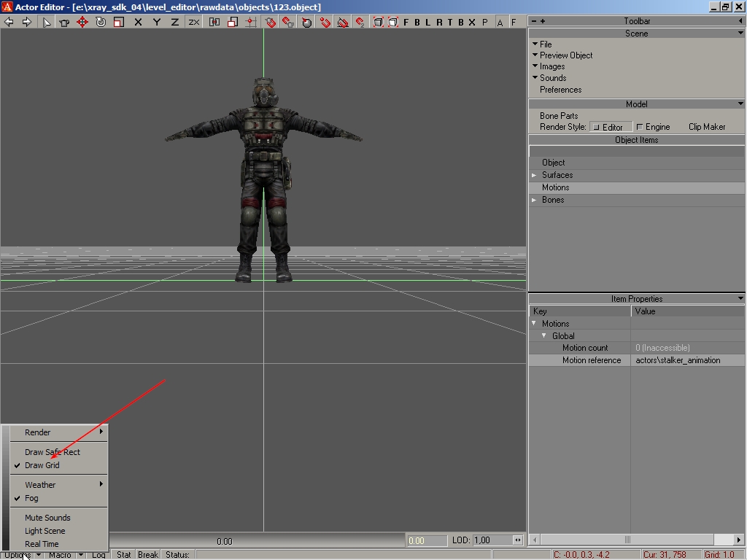This screenshot has width=747, height=560.
Task: Select the Scale tool icon
Action: pyautogui.click(x=119, y=22)
